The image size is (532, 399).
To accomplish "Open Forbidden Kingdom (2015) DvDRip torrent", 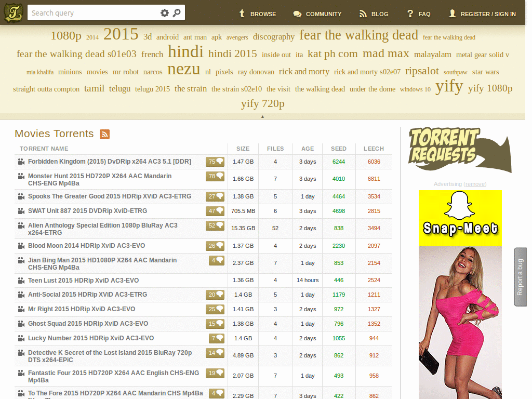I will 110,162.
